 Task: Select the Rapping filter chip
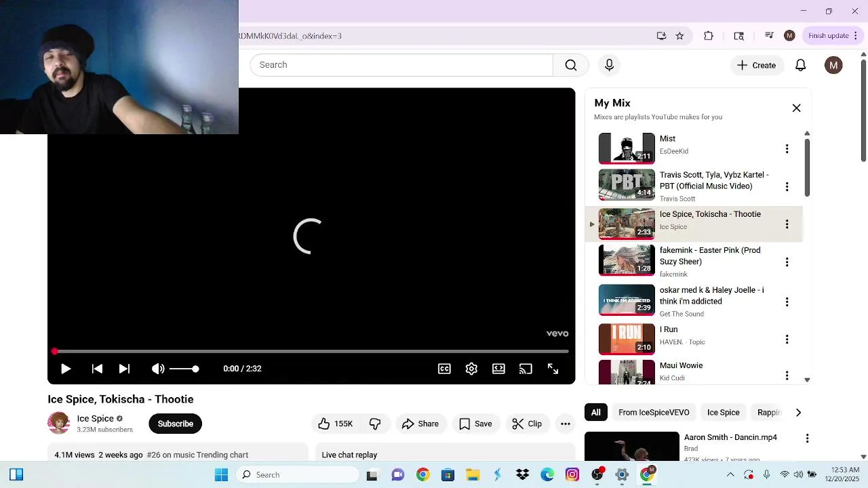coord(769,412)
